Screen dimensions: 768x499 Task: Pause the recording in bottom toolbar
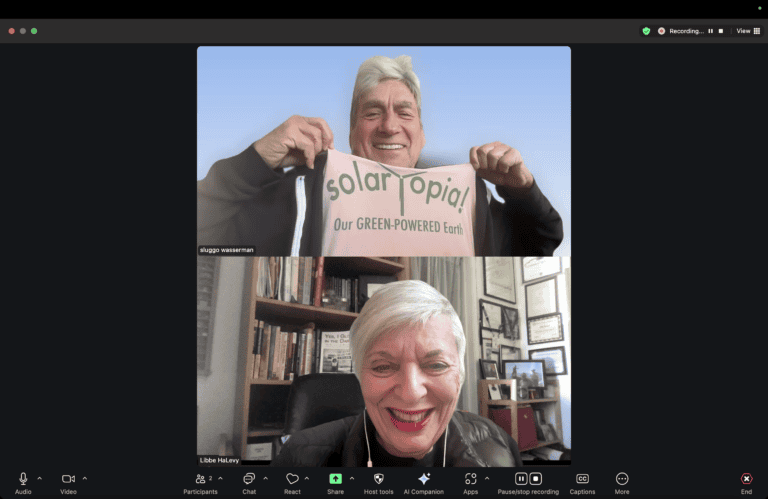point(521,478)
